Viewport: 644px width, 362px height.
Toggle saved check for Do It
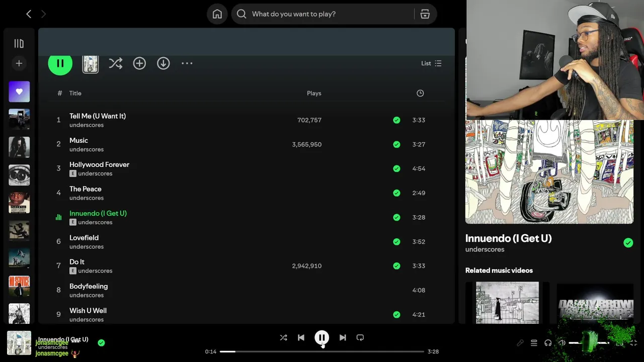tap(396, 266)
